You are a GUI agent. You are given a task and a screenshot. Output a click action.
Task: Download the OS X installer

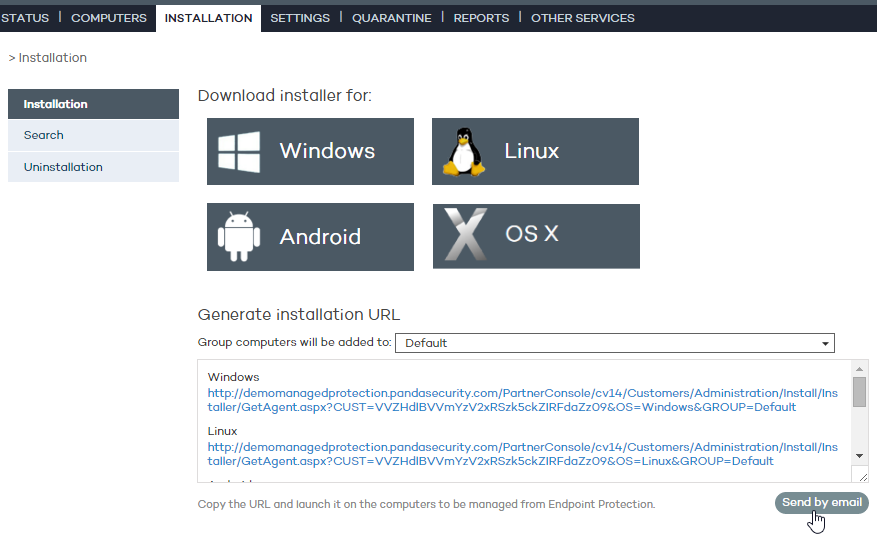tap(536, 236)
